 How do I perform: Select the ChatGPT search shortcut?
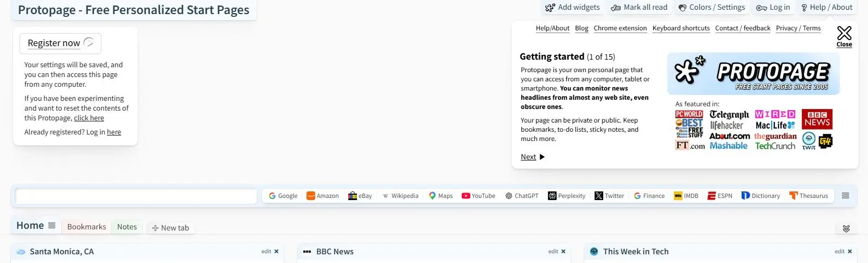pos(522,196)
